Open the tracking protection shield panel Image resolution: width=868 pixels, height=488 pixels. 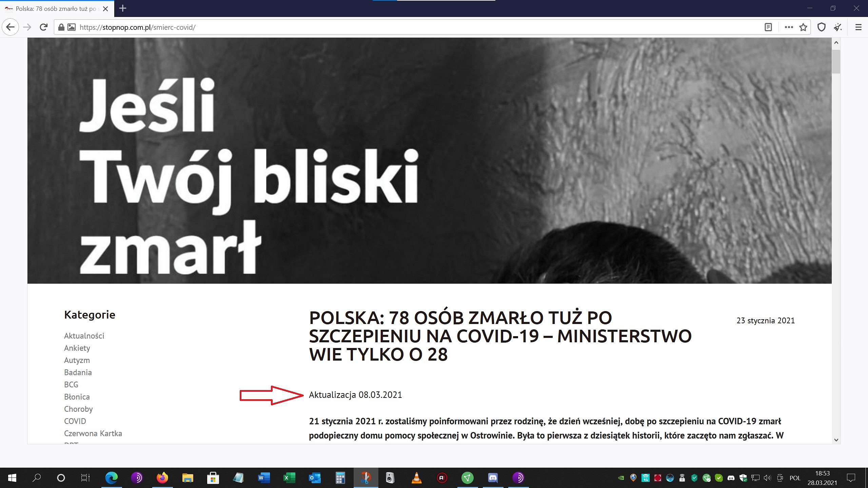[x=821, y=27]
